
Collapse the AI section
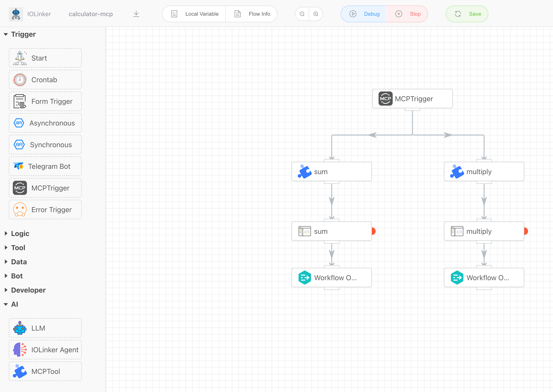(6, 304)
